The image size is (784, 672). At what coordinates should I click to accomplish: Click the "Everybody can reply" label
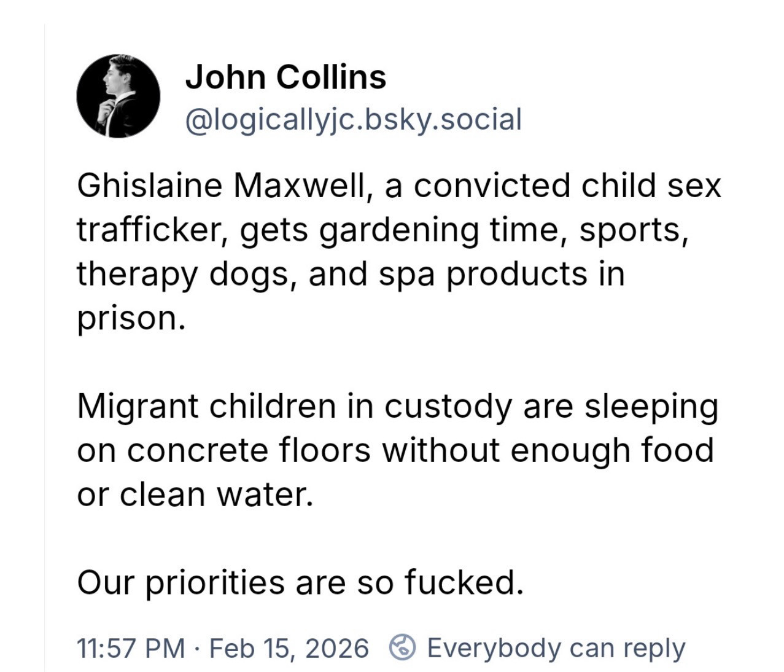click(x=556, y=648)
